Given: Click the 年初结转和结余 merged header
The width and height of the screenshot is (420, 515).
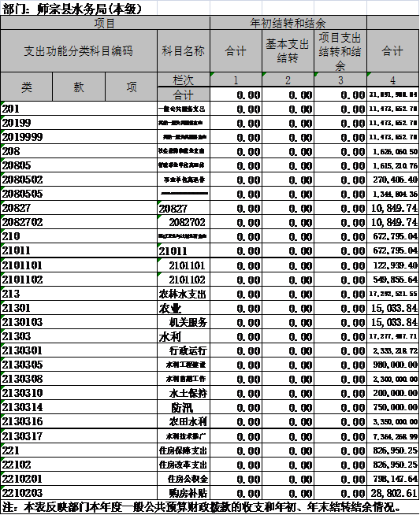Looking at the screenshot, I should coord(288,23).
